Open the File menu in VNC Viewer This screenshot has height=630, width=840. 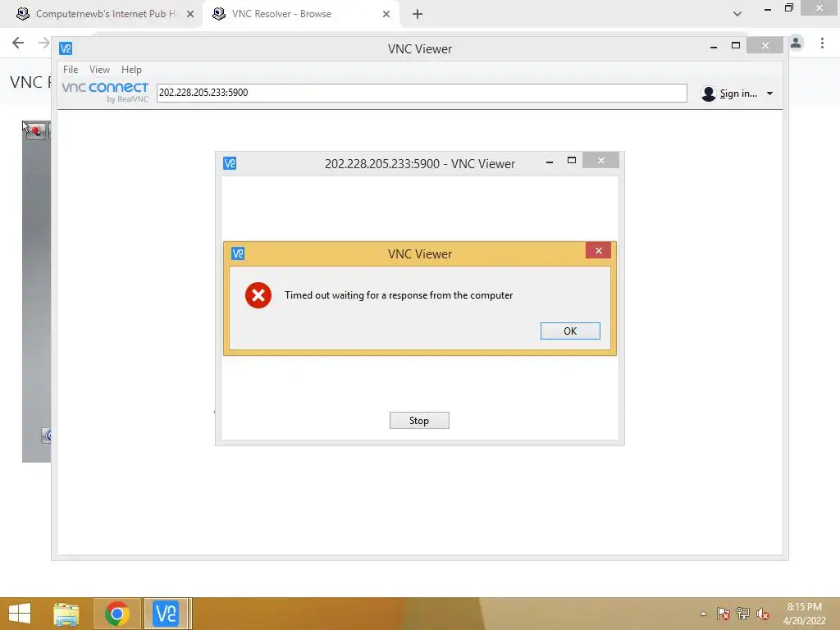(71, 70)
